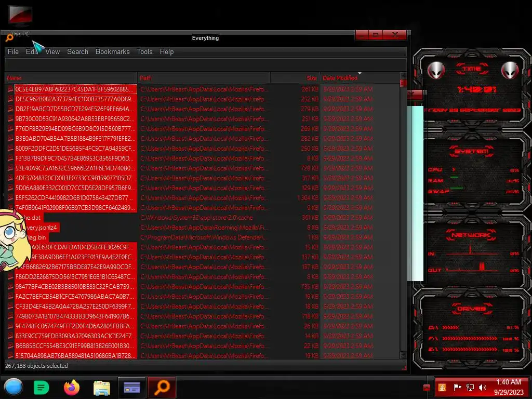Click the results list scroll up arrow
The width and height of the screenshot is (532, 399).
pos(403,75)
